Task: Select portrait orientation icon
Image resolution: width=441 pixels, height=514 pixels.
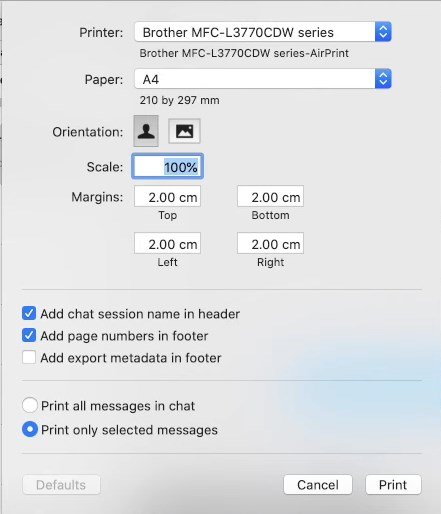Action: point(146,131)
